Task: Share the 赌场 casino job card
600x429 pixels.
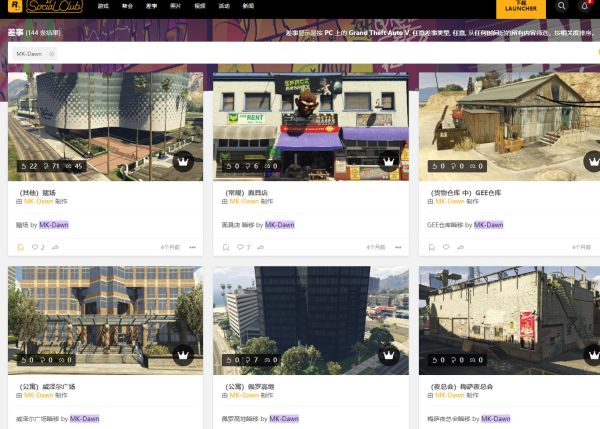Action: click(x=55, y=247)
